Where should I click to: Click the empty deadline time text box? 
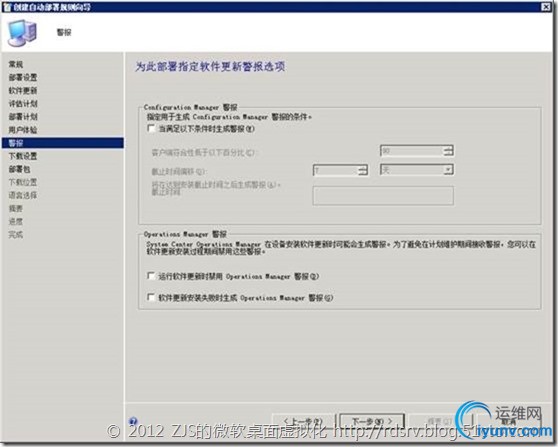pyautogui.click(x=383, y=195)
